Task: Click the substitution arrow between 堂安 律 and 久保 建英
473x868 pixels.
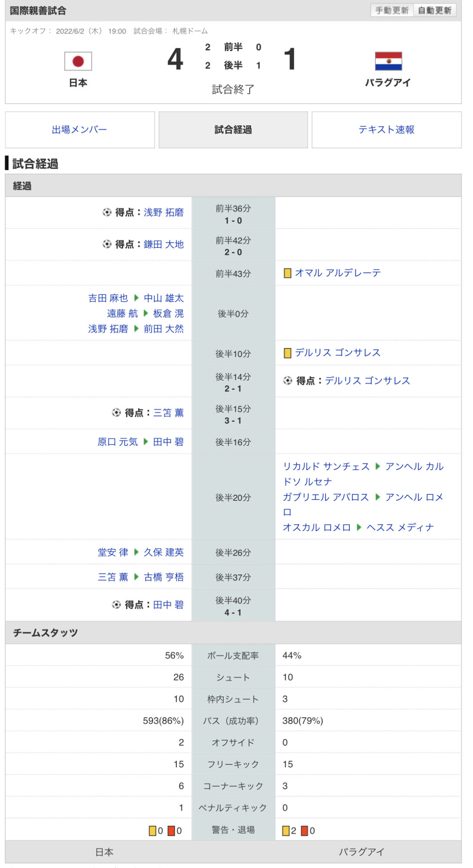Action: pyautogui.click(x=136, y=552)
